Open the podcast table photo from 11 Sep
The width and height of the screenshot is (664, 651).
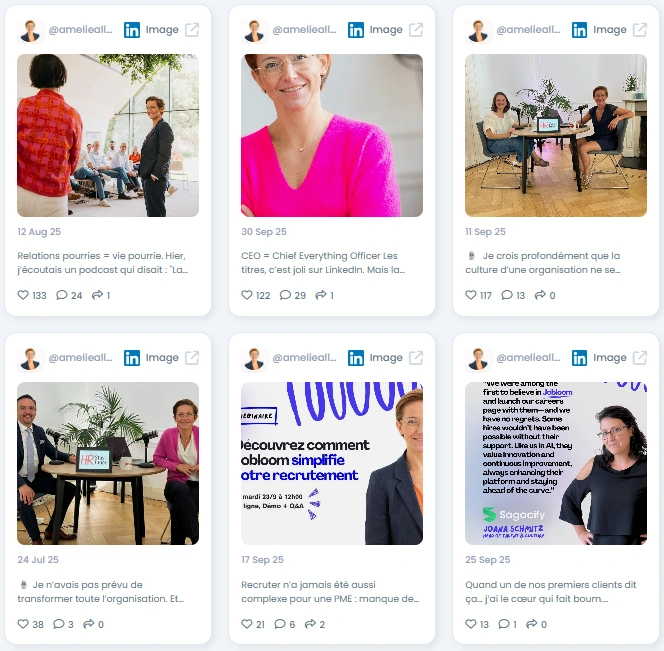click(x=556, y=135)
